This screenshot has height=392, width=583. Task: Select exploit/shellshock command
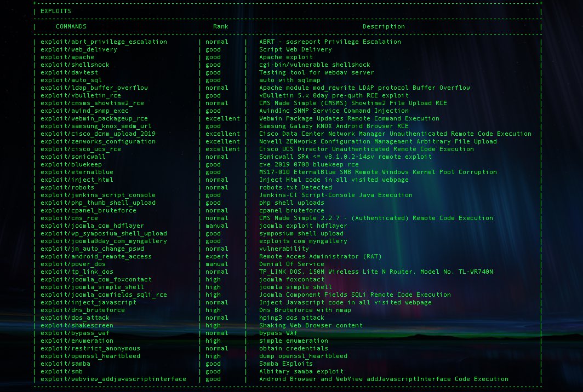click(75, 65)
